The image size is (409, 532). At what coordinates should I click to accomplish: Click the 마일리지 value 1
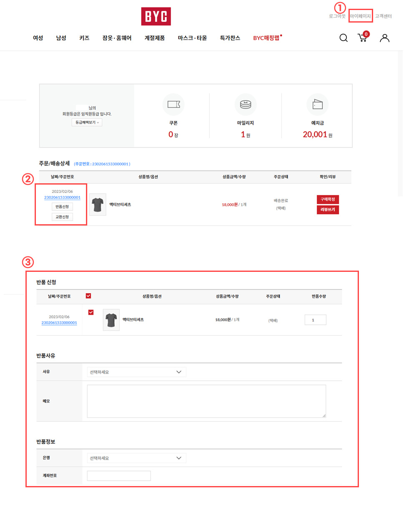243,134
